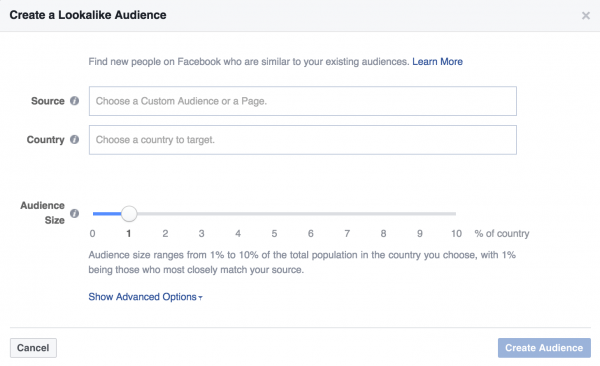Screen dimensions: 600x366
Task: Click the Create Audience button
Action: pos(544,348)
